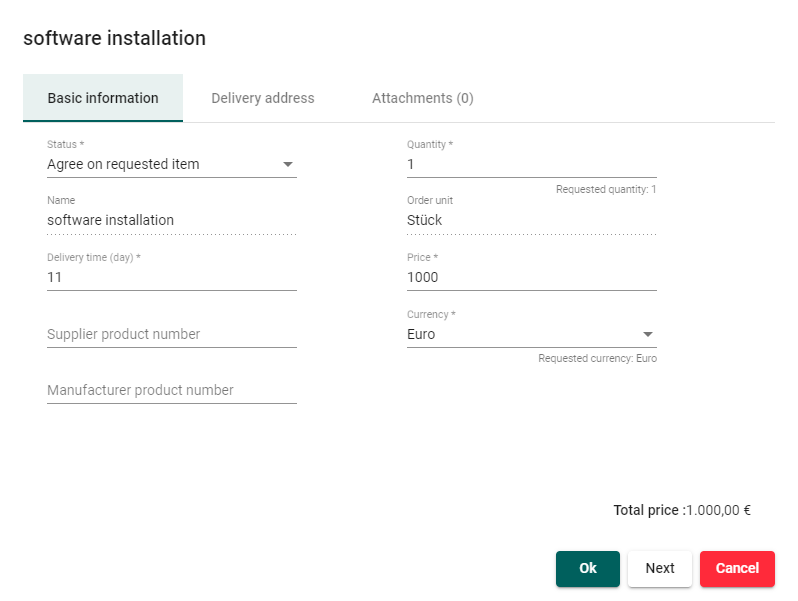This screenshot has width=798, height=601.
Task: Expand the Status dropdown arrow
Action: coord(288,165)
